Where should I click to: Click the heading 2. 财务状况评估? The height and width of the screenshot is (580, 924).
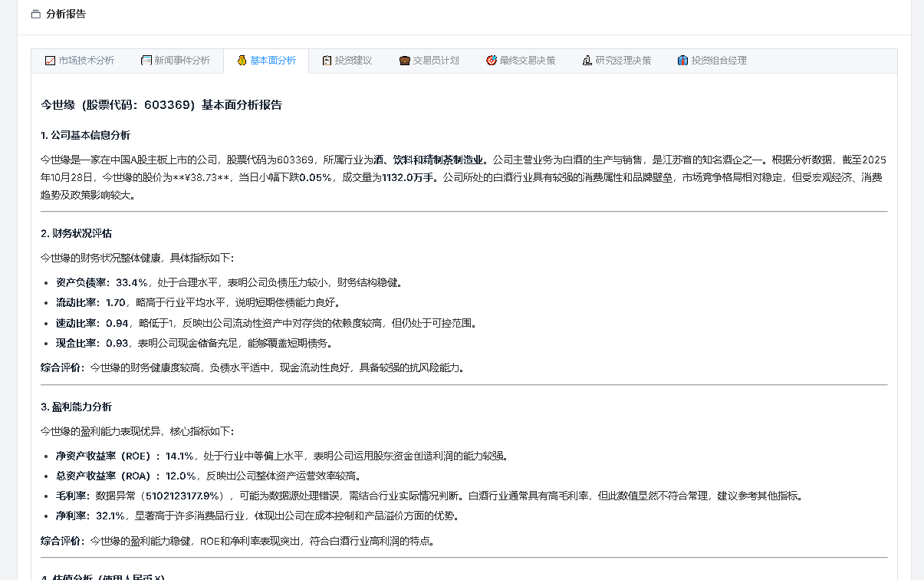pyautogui.click(x=76, y=233)
